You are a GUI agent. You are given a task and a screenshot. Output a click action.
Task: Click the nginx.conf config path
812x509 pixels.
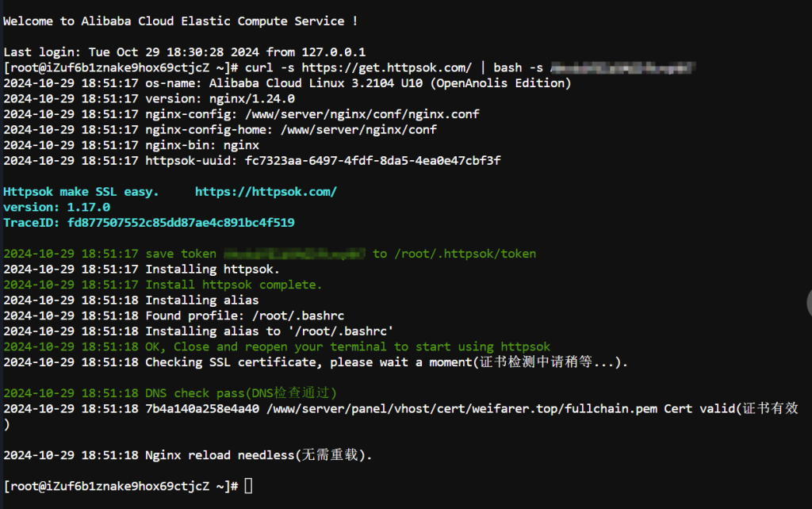pyautogui.click(x=362, y=114)
